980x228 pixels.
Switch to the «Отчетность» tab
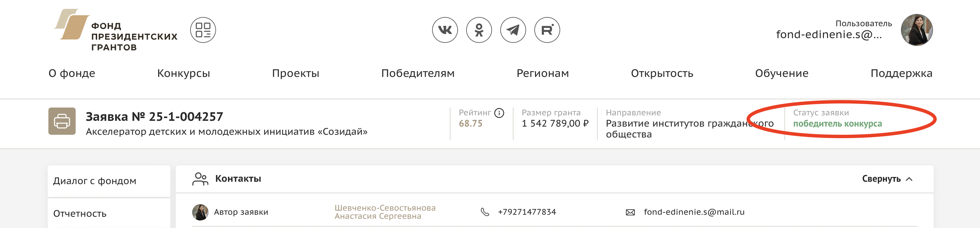pos(80,214)
